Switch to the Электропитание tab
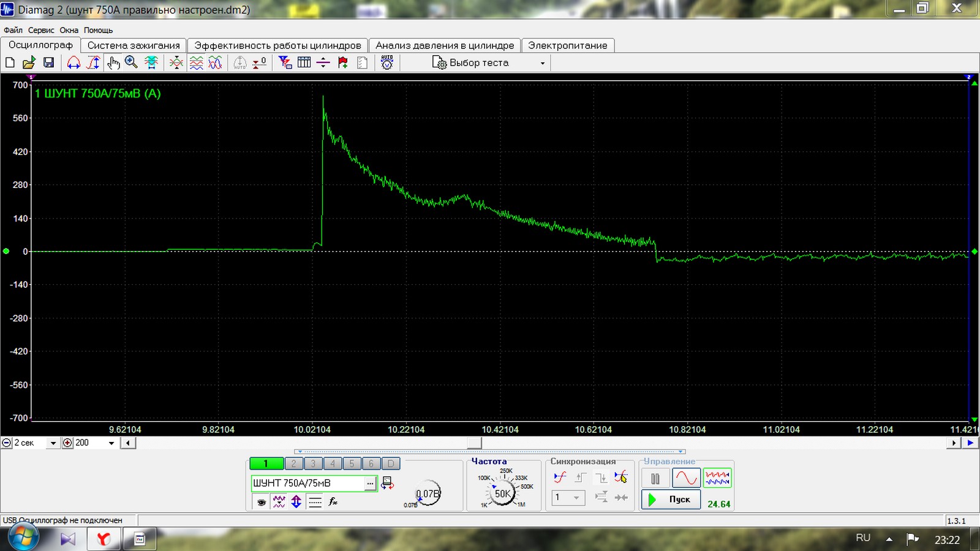 [x=568, y=45]
